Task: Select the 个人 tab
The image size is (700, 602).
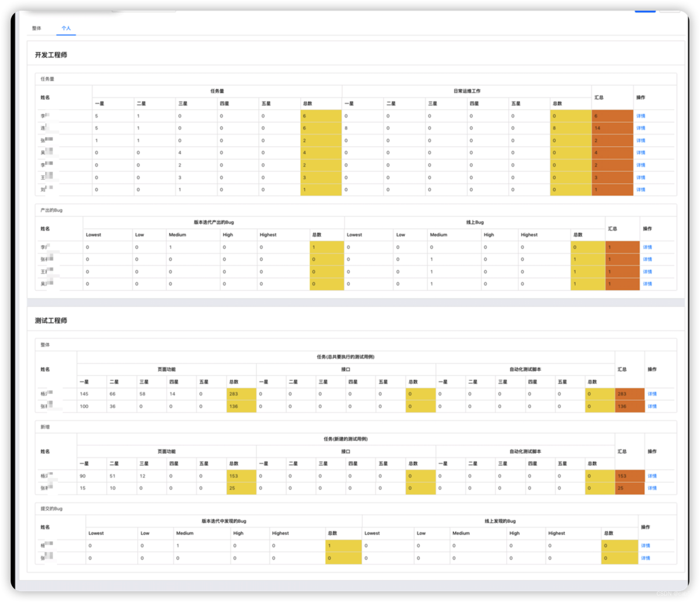Action: tap(66, 28)
